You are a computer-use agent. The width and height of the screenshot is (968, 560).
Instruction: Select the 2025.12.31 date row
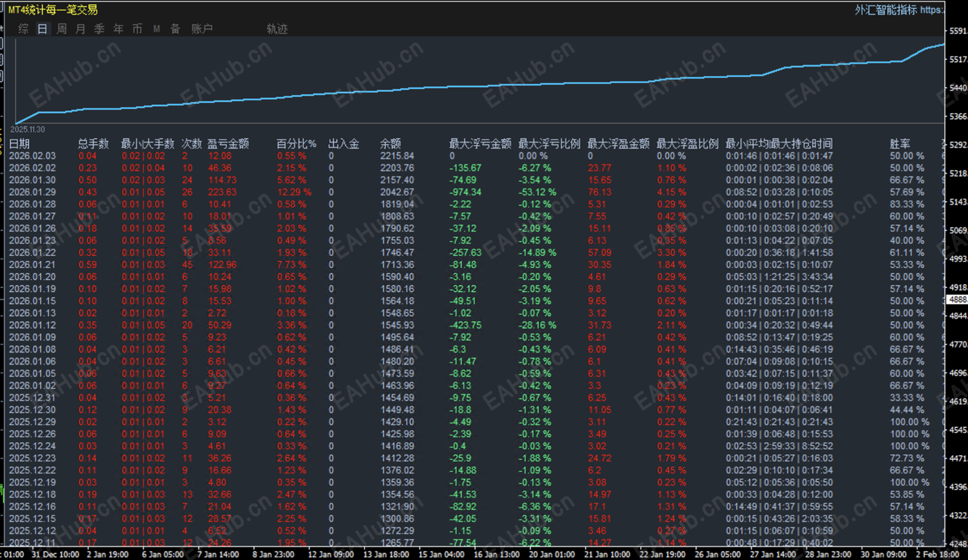(x=33, y=397)
